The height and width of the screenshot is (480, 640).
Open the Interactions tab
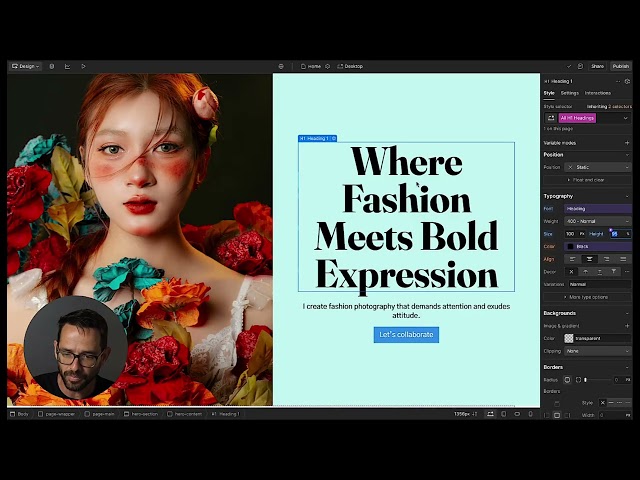pos(598,93)
